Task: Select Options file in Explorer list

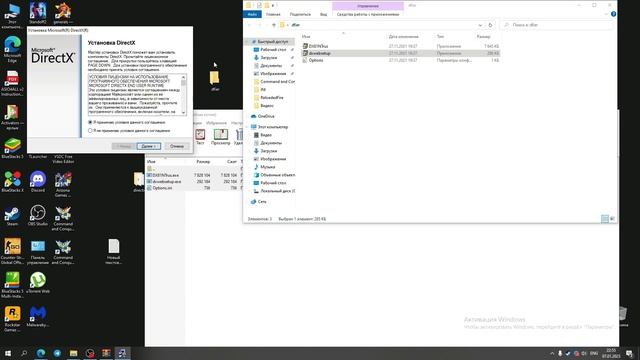Action: click(316, 60)
